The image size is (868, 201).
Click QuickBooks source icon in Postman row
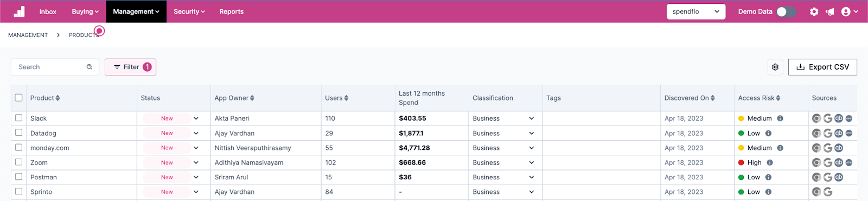[839, 177]
